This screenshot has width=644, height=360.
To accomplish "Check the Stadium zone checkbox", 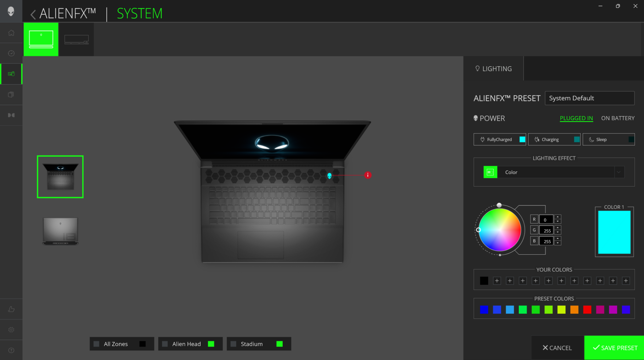I will (233, 344).
